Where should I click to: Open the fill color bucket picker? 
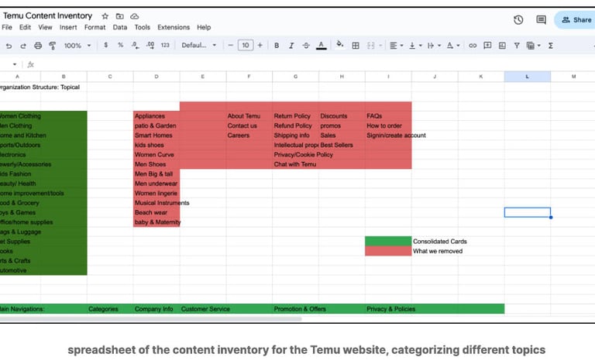[x=340, y=44]
